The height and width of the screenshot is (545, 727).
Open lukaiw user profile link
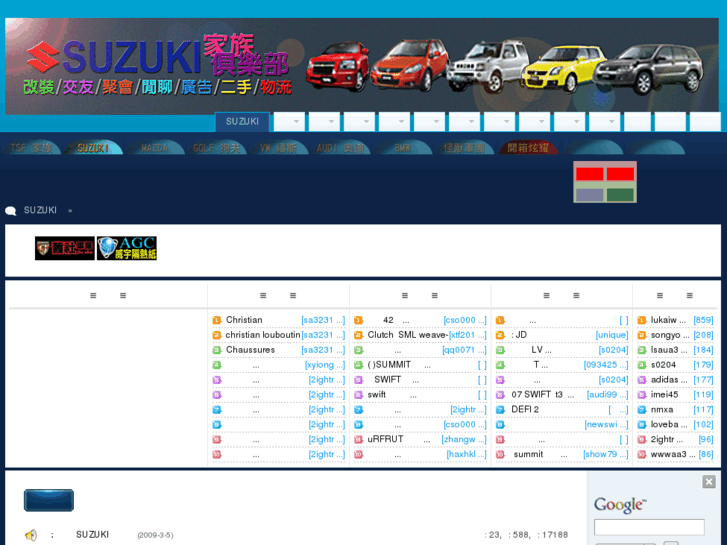pos(668,320)
